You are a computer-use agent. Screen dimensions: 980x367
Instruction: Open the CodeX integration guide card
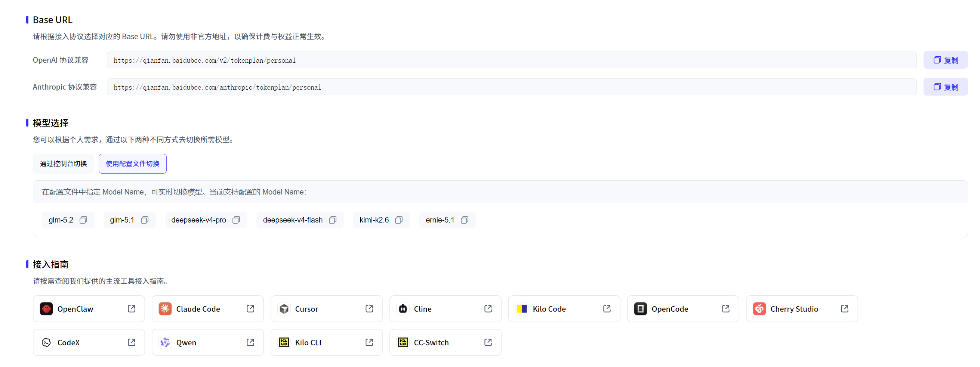(x=89, y=342)
